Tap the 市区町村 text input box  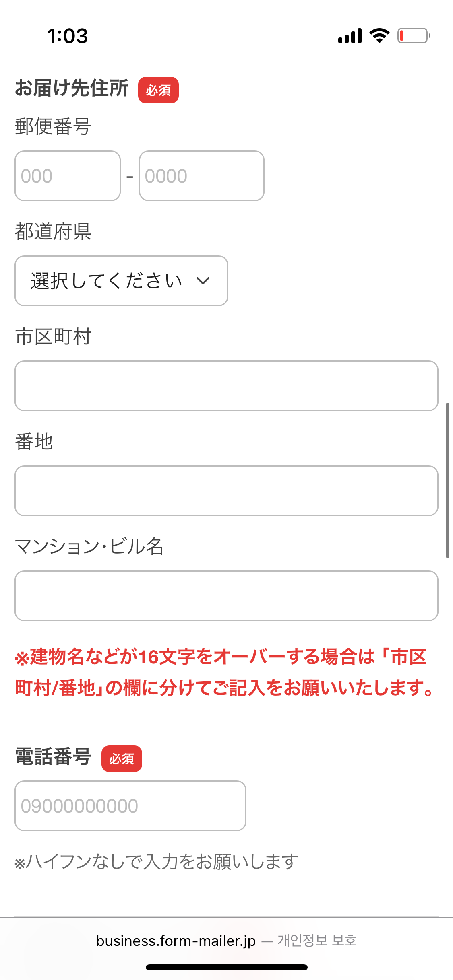tap(226, 386)
